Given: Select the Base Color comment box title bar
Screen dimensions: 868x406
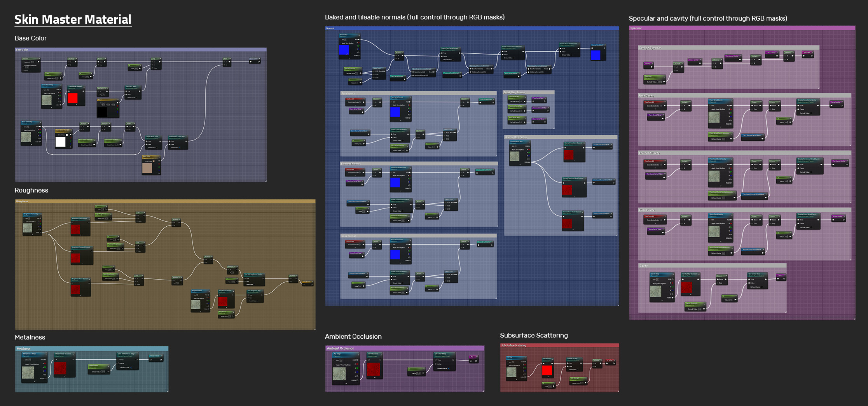Looking at the screenshot, I should pos(141,50).
